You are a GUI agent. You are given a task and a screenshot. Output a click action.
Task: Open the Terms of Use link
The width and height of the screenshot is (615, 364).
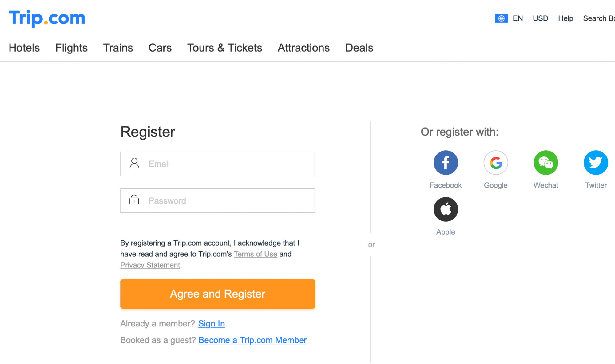pyautogui.click(x=256, y=254)
